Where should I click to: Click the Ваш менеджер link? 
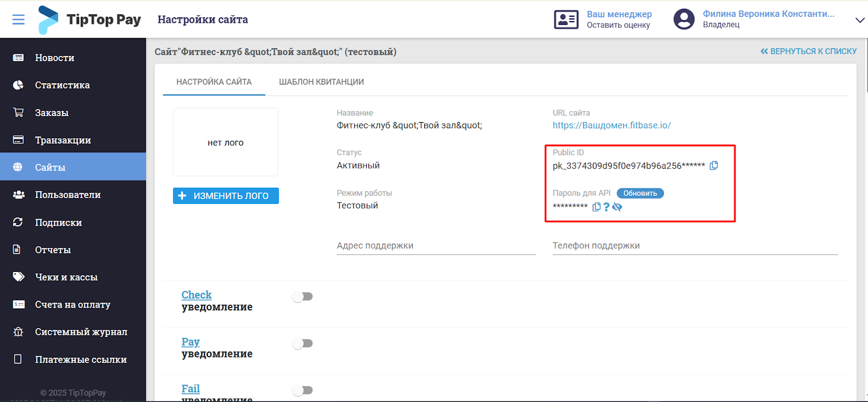click(x=620, y=14)
